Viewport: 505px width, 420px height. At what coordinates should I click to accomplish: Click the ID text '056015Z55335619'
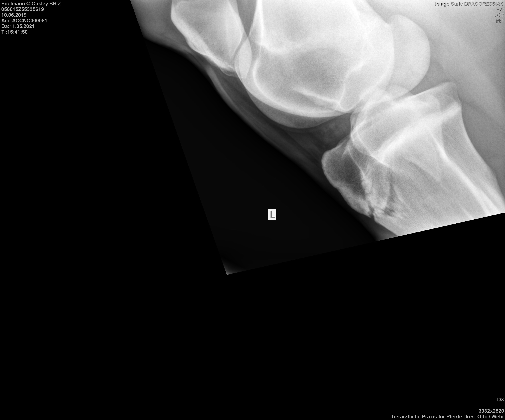pyautogui.click(x=23, y=9)
